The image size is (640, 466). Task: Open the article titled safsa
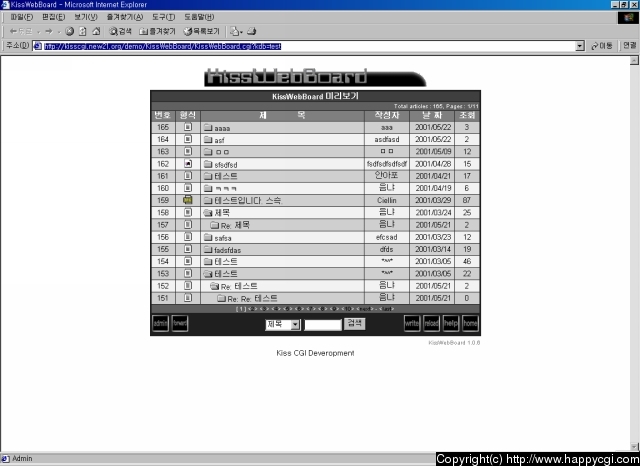click(223, 238)
